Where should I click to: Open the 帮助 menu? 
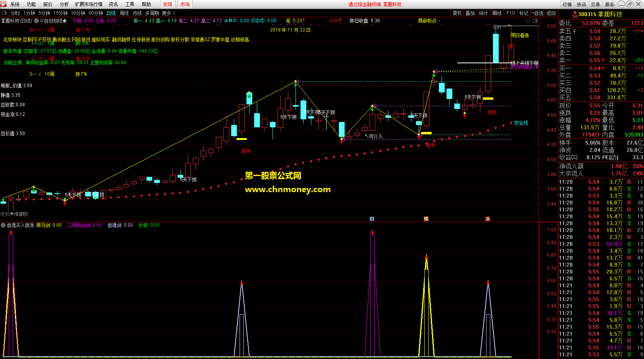[x=146, y=4]
